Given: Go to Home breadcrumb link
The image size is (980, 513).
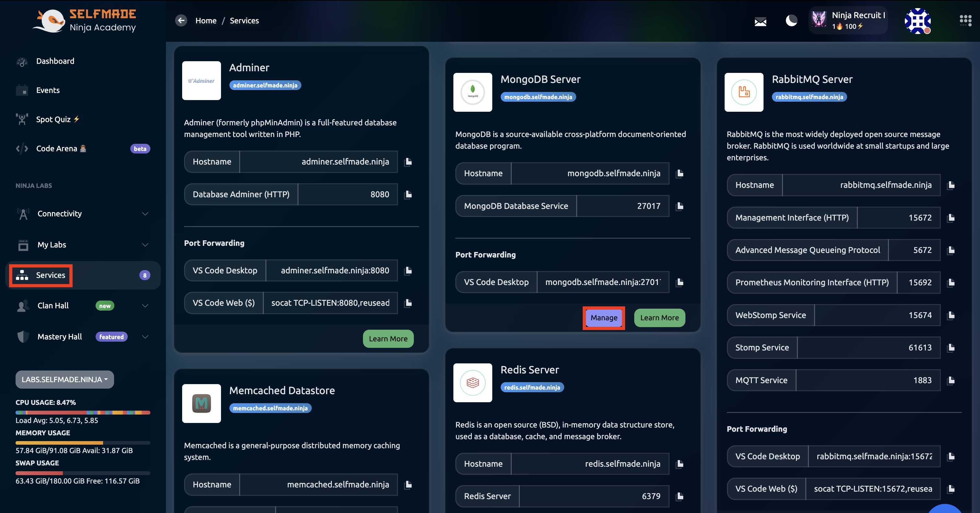Looking at the screenshot, I should point(206,20).
